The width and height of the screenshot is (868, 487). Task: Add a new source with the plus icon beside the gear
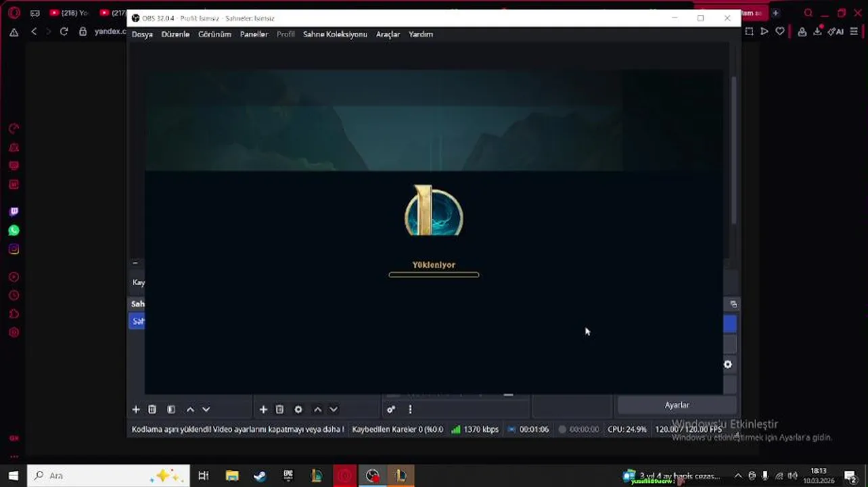point(264,409)
